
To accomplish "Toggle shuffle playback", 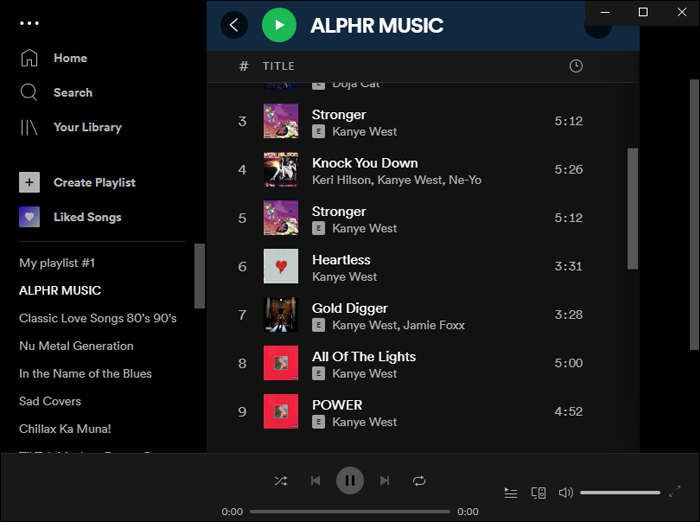I will click(x=281, y=481).
